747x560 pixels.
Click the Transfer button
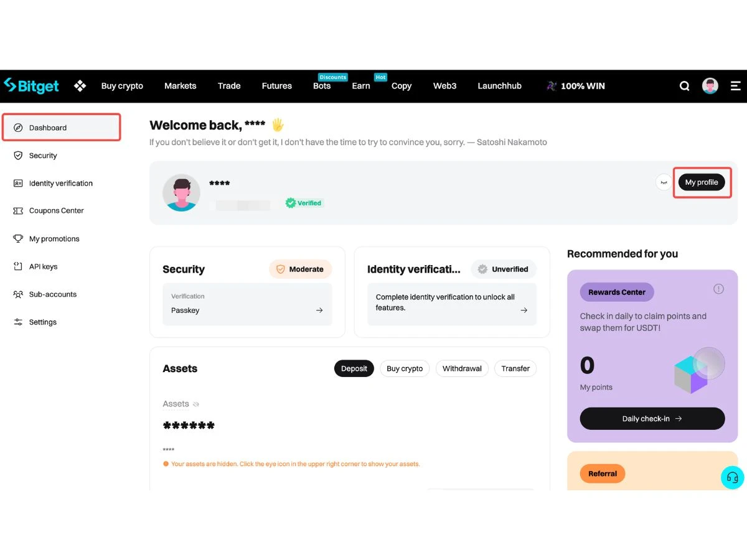click(515, 368)
